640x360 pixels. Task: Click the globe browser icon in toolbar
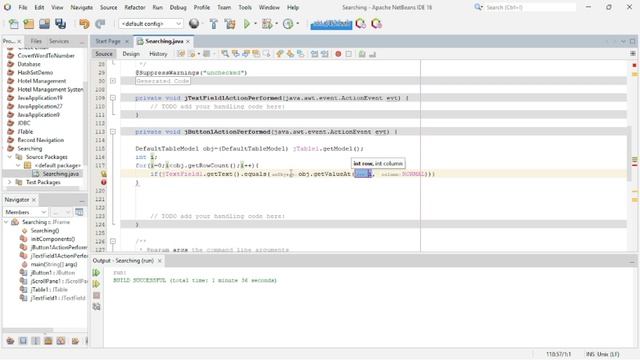(x=194, y=24)
